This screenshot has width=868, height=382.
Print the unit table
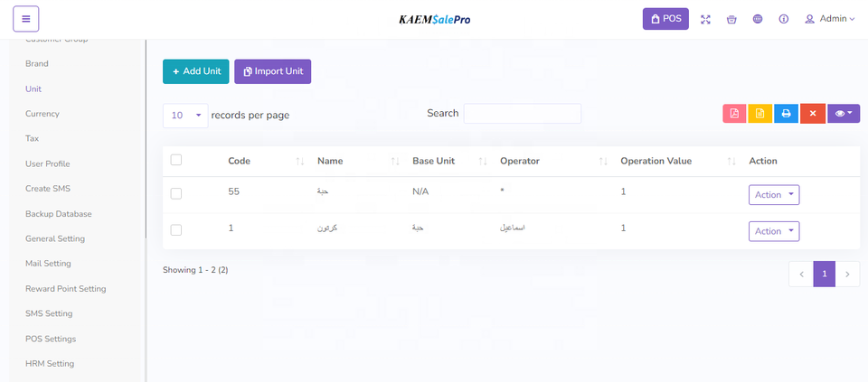(x=787, y=114)
